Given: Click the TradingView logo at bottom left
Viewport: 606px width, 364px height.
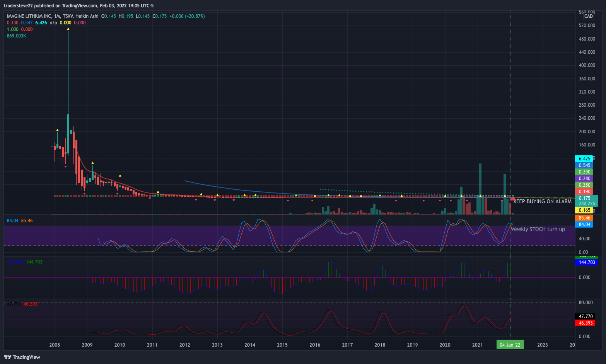Looking at the screenshot, I should (22, 357).
